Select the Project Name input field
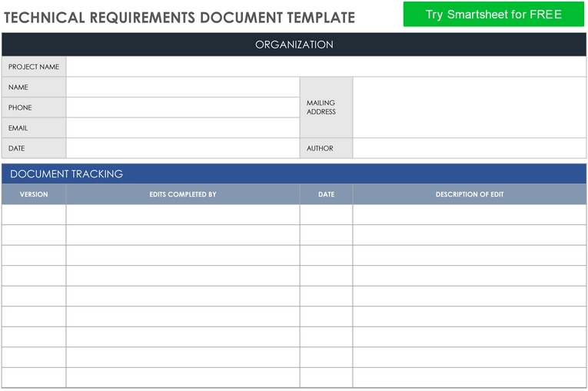Screen dimensions: 588x391 pyautogui.click(x=326, y=67)
